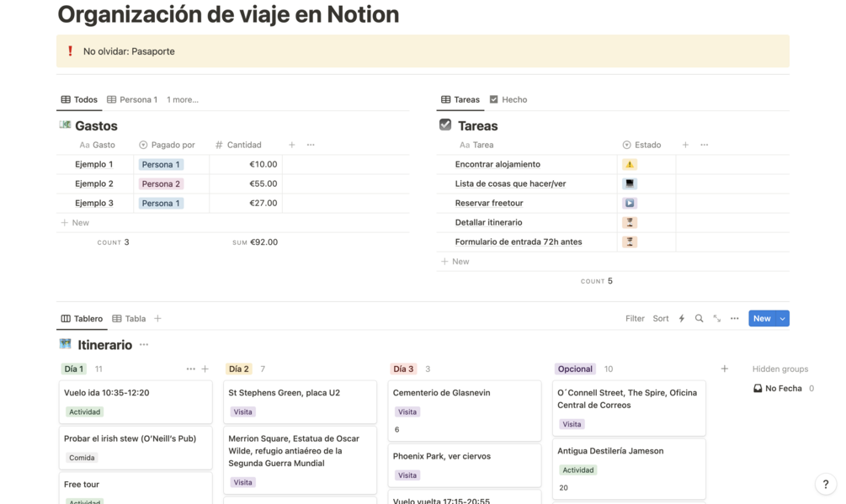Add a card to Día 1 column
Screen dimensions: 846x504
click(x=205, y=369)
